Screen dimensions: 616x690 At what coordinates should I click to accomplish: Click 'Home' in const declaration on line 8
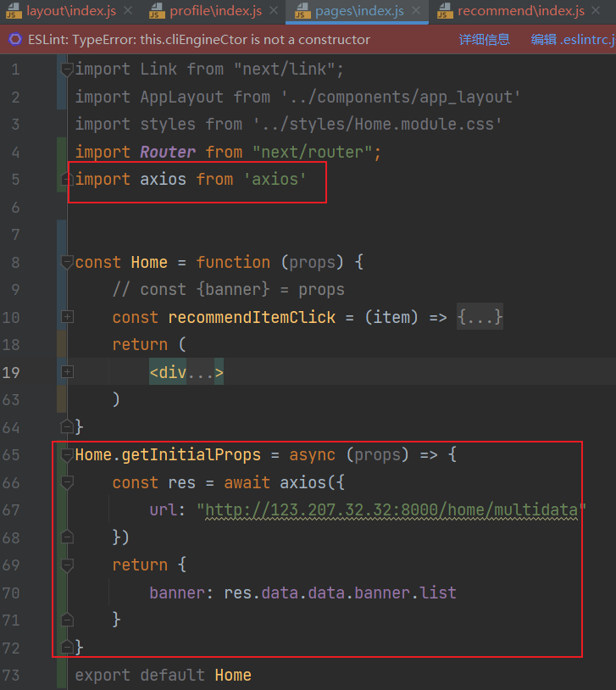point(149,262)
